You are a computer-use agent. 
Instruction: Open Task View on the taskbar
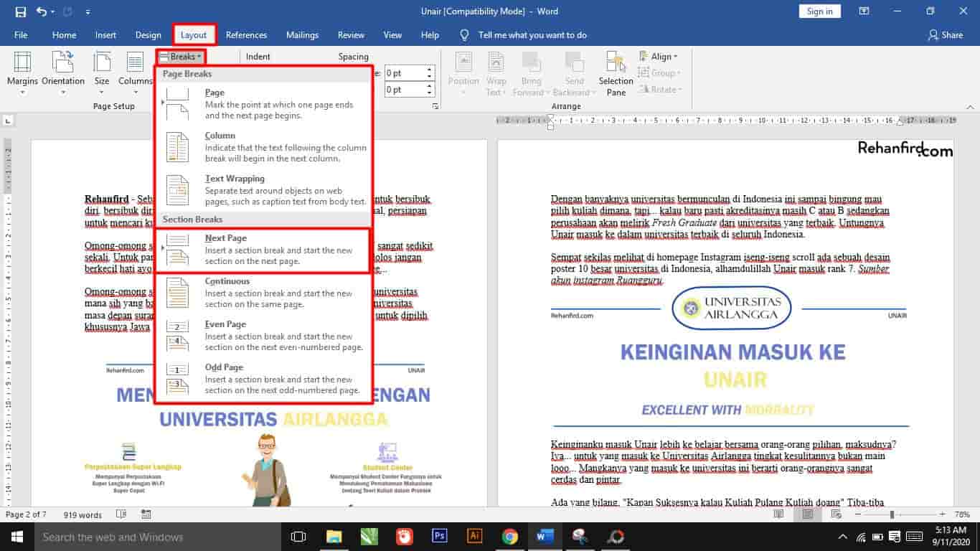(x=298, y=537)
